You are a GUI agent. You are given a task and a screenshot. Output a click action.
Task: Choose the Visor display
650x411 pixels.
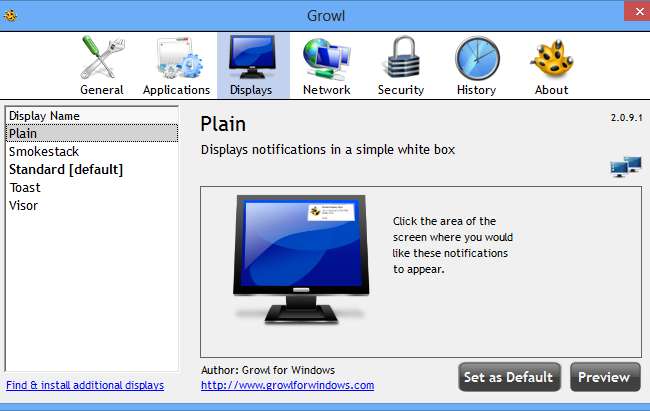[x=92, y=205]
